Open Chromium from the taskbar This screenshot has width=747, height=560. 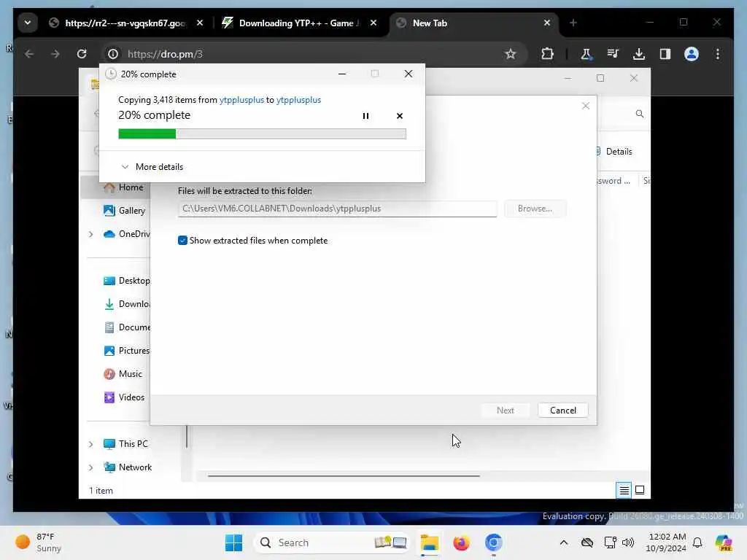[494, 542]
